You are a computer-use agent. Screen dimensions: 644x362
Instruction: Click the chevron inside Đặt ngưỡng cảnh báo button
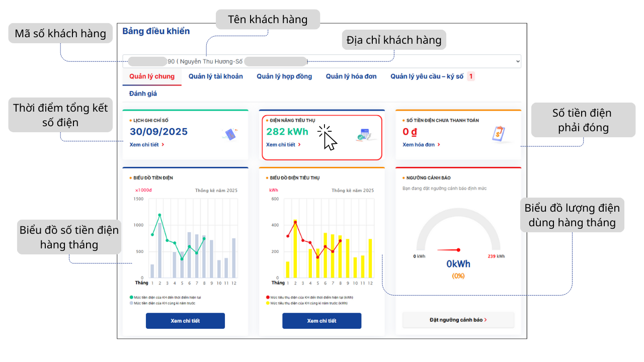pos(486,320)
